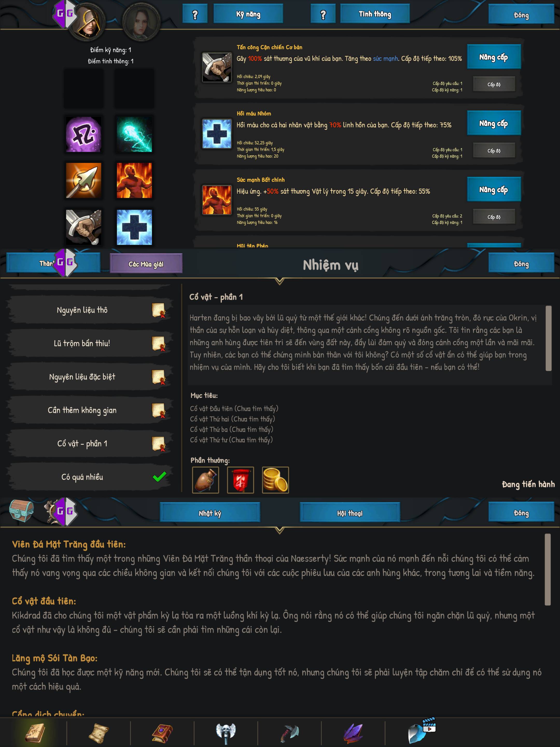Image resolution: width=560 pixels, height=747 pixels.
Task: Upgrade Hồi máu Nhóm with Nâng cấp
Action: click(x=494, y=123)
